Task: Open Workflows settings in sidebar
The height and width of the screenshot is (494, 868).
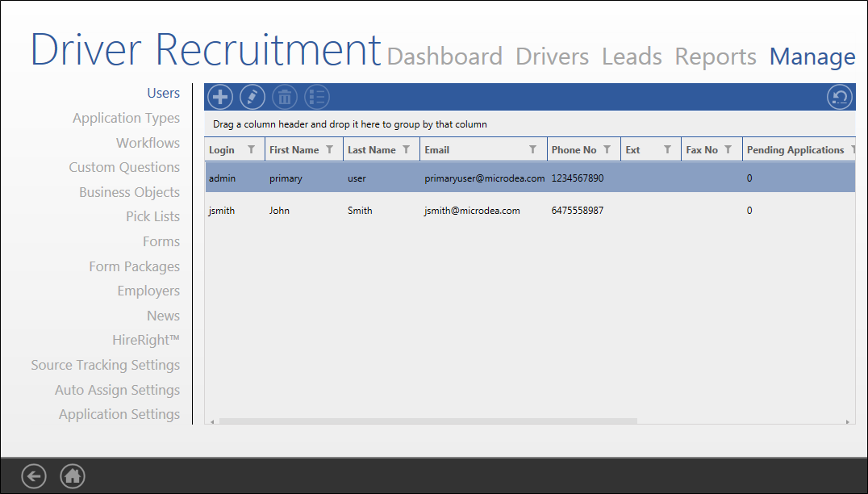Action: pos(148,143)
